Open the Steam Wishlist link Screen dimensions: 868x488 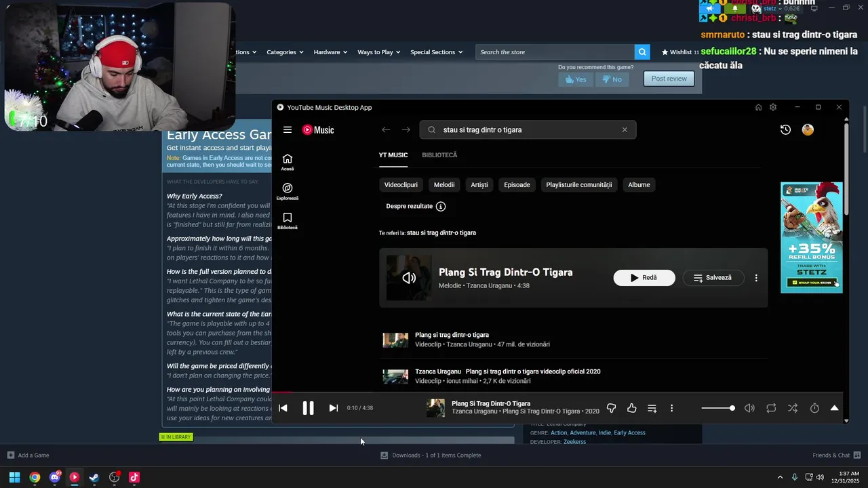click(x=679, y=52)
